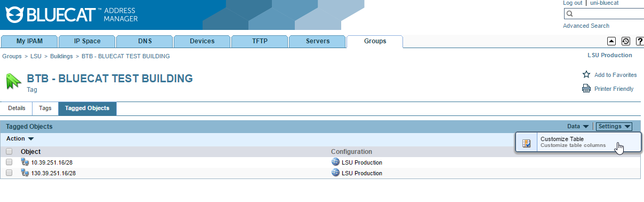Click LSU Production configuration link at top right
Viewport: 644px width, 202px height.
point(610,55)
